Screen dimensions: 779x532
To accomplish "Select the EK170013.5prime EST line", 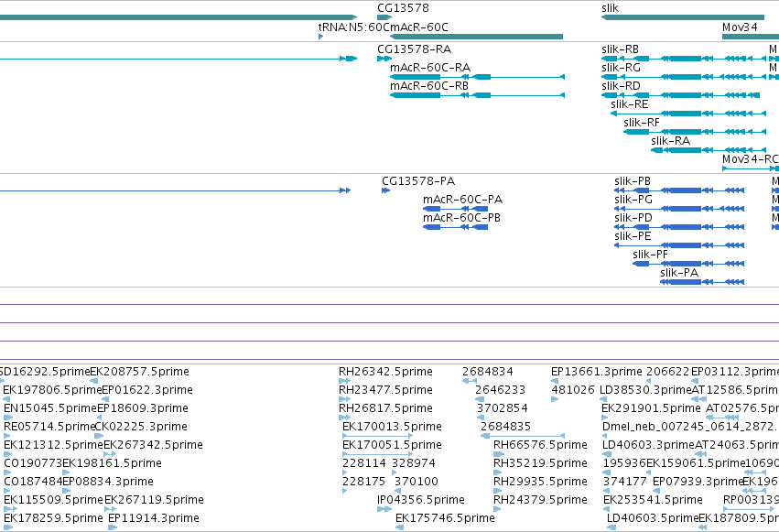I will click(377, 436).
